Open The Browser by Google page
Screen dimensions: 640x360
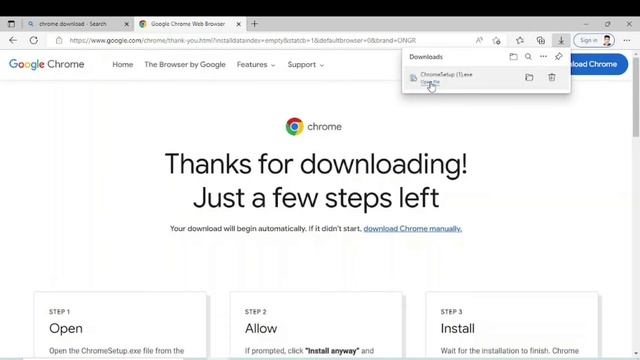tap(185, 64)
